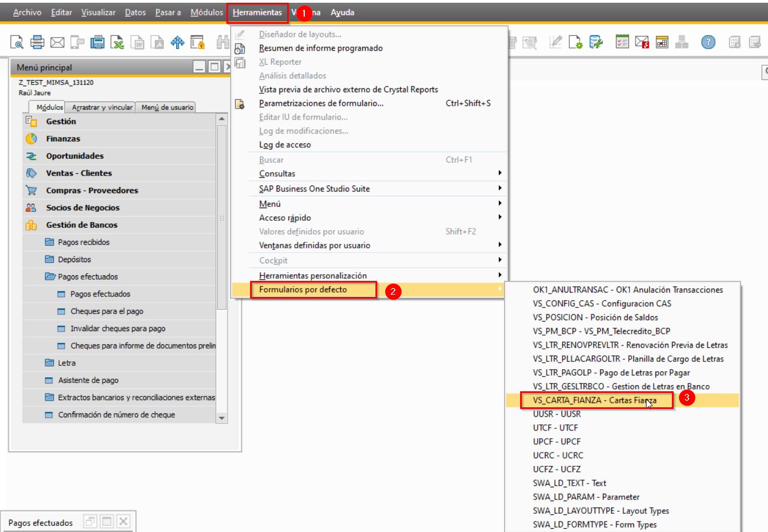Viewport: 768px width, 532px height.
Task: Click the Gestión module icon
Action: coord(31,121)
